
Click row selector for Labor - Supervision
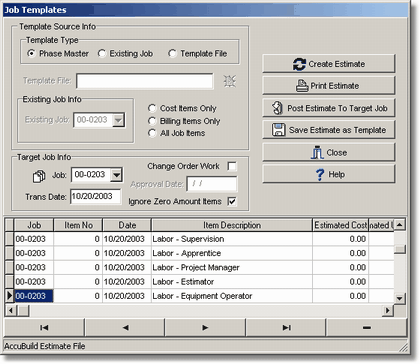pyautogui.click(x=9, y=239)
